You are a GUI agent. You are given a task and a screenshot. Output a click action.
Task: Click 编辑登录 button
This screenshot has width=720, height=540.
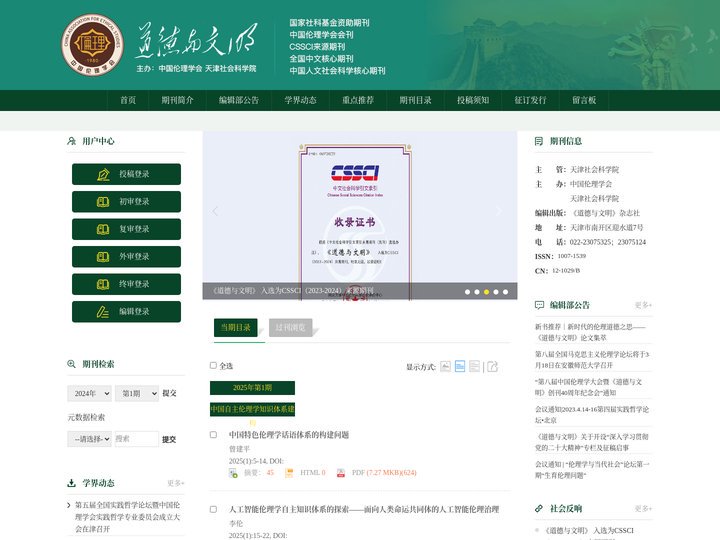[126, 312]
